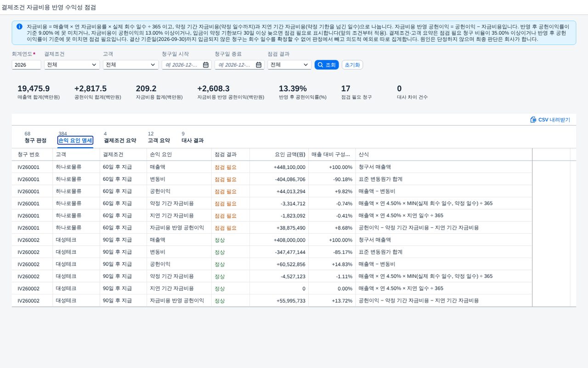Click the 초기화 reset button
The height and width of the screenshot is (368, 588).
coord(352,65)
